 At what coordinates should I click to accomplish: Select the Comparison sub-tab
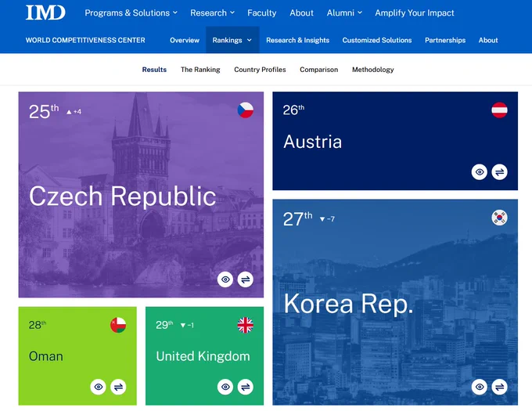tap(319, 70)
